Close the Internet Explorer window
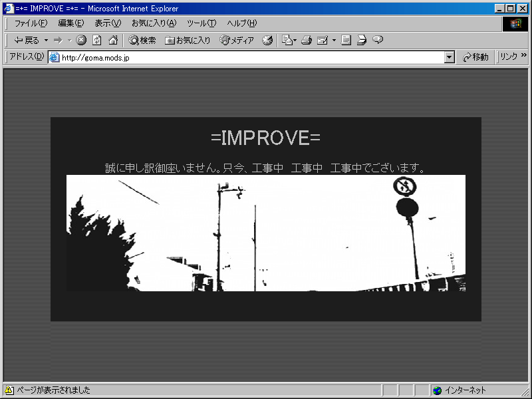 pyautogui.click(x=523, y=9)
